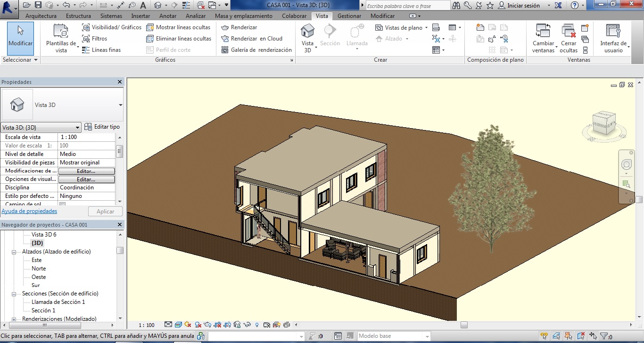Open Visibilidad/Gráficos settings
644x343 pixels.
112,27
